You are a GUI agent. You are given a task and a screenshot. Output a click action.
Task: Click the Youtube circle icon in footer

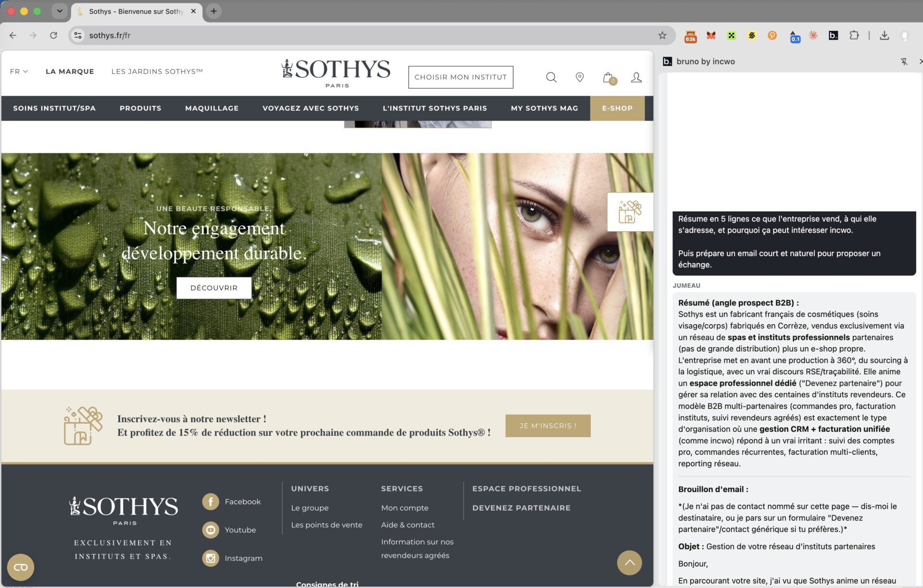(x=211, y=530)
